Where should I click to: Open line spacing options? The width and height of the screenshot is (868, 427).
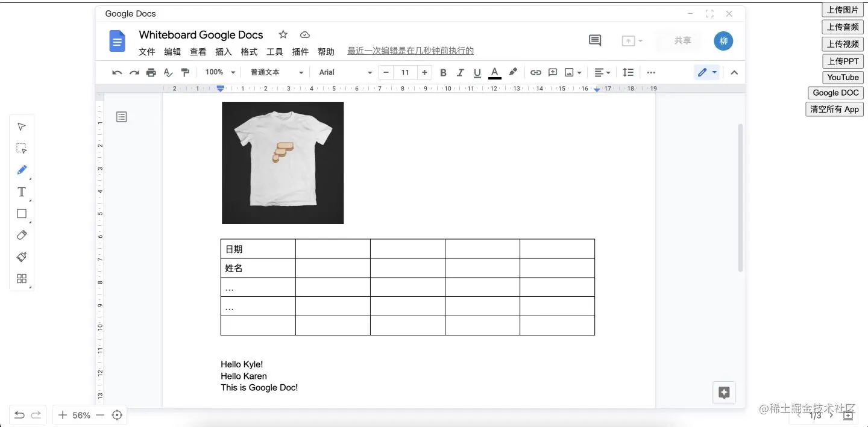pyautogui.click(x=628, y=72)
